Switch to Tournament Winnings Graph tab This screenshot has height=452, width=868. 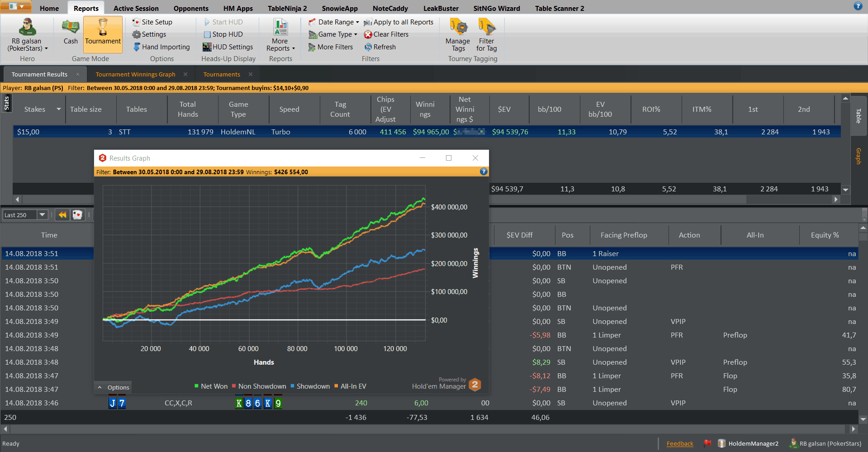(135, 75)
